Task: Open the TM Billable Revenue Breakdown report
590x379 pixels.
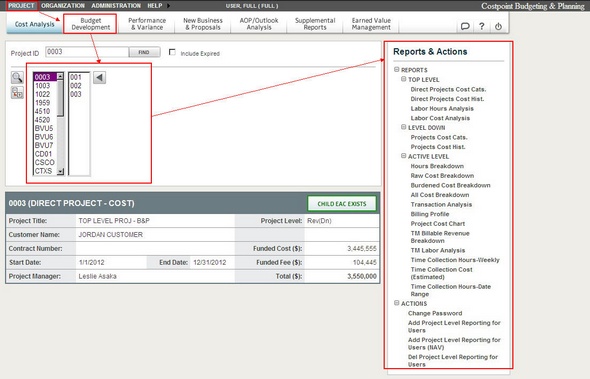Action: coord(440,237)
